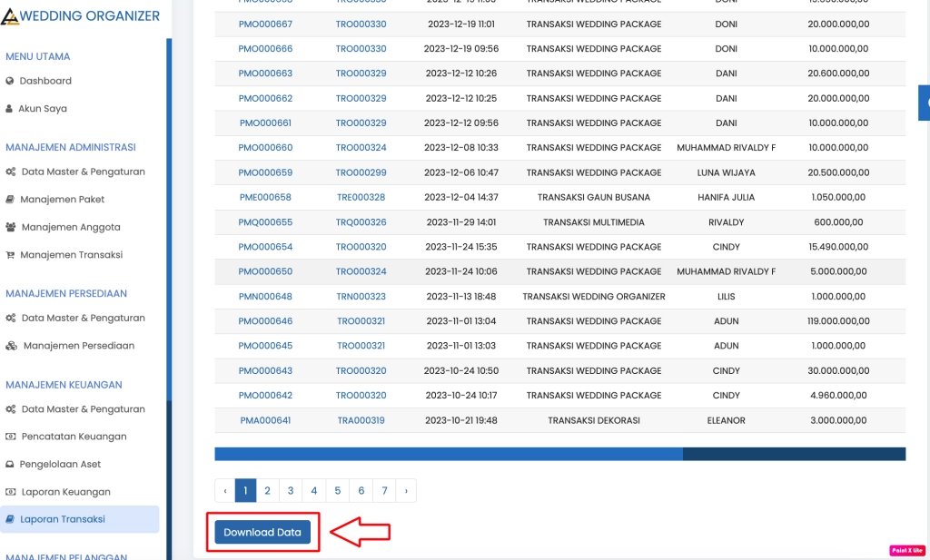The width and height of the screenshot is (930, 560).
Task: Click the next page chevron
Action: (x=407, y=490)
